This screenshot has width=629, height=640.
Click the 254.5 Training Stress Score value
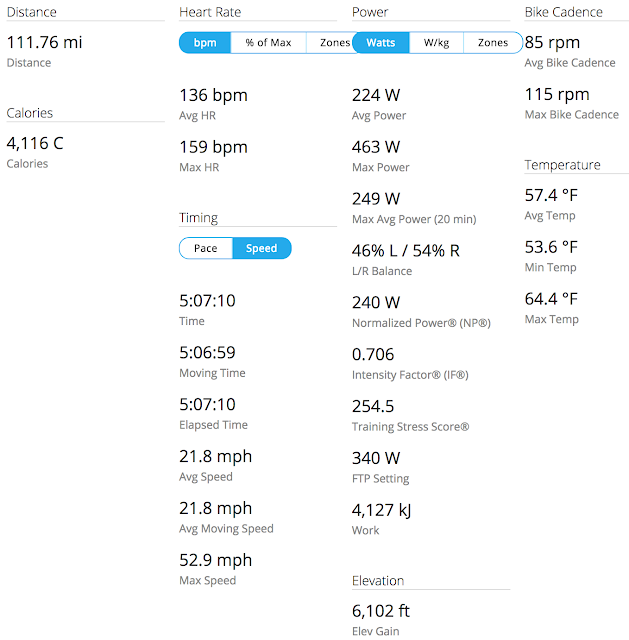pos(373,406)
